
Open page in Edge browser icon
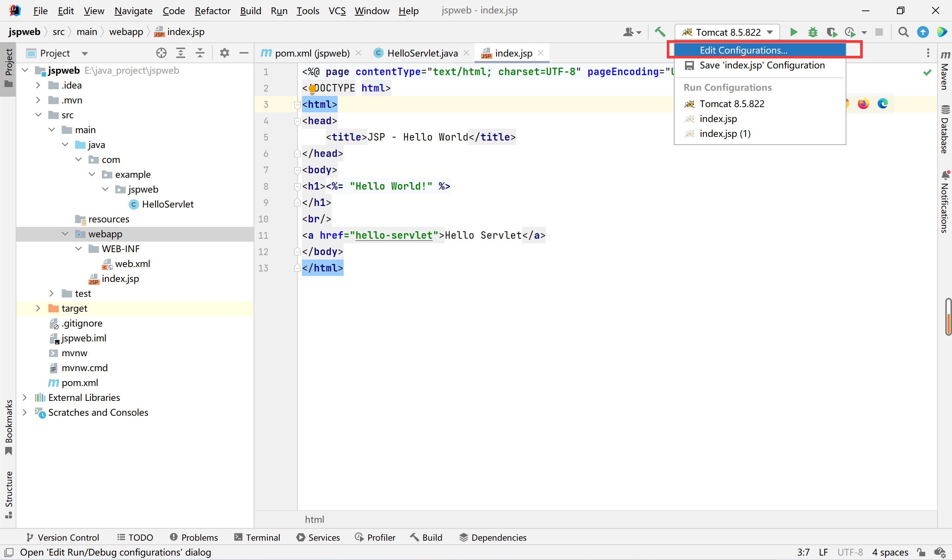click(882, 103)
